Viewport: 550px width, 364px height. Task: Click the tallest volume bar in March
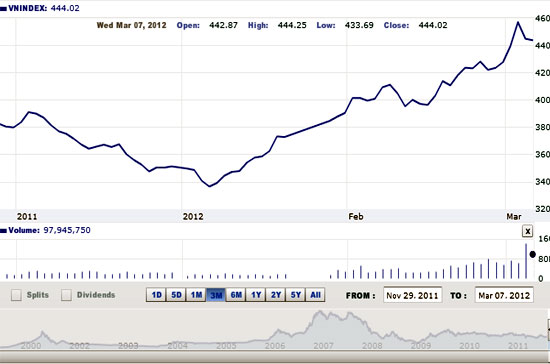coord(526,261)
